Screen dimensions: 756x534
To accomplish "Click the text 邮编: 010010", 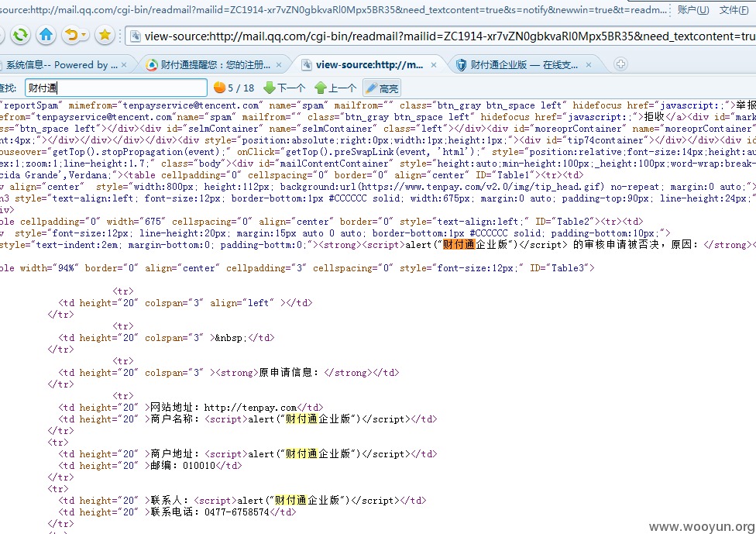I will click(x=183, y=466).
